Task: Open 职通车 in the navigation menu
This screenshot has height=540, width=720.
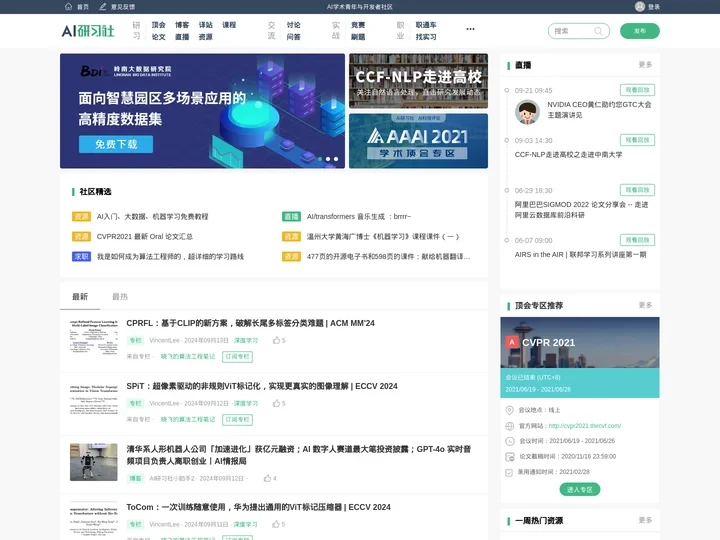Action: [x=426, y=25]
